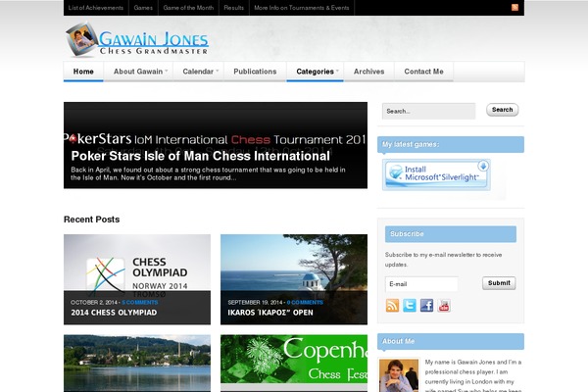Expand the Calendar menu arrow

click(x=218, y=71)
